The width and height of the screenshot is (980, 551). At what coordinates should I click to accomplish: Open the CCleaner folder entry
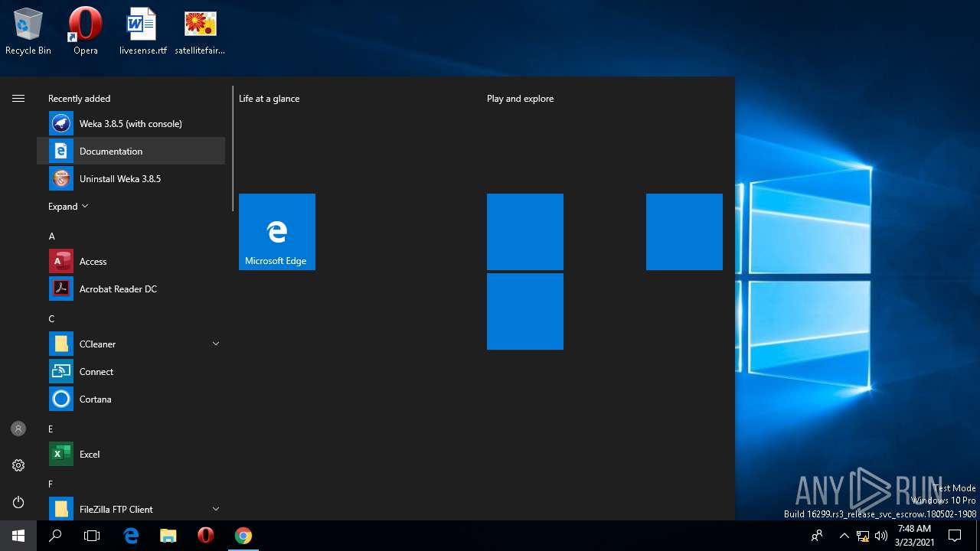tap(131, 344)
